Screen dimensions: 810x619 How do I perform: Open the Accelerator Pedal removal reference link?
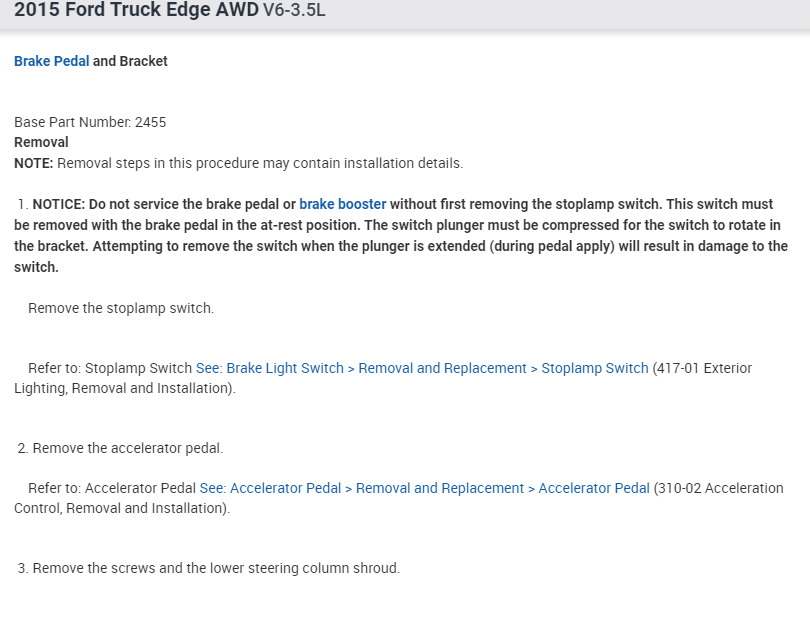(424, 488)
